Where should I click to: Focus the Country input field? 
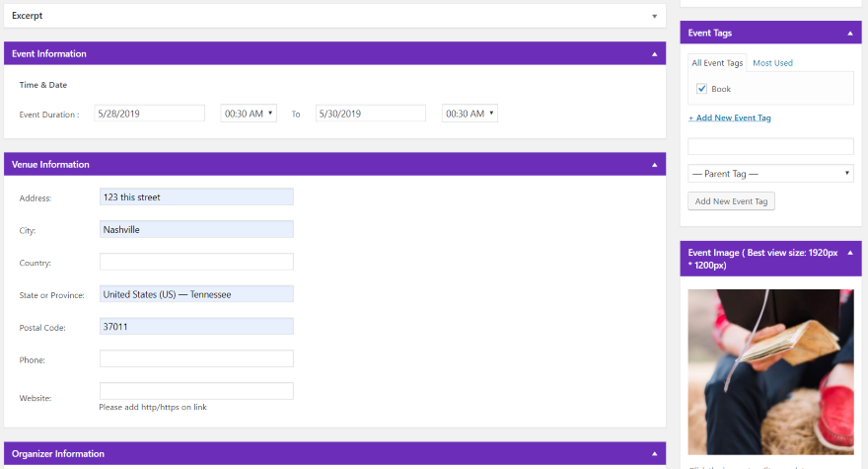pos(196,262)
